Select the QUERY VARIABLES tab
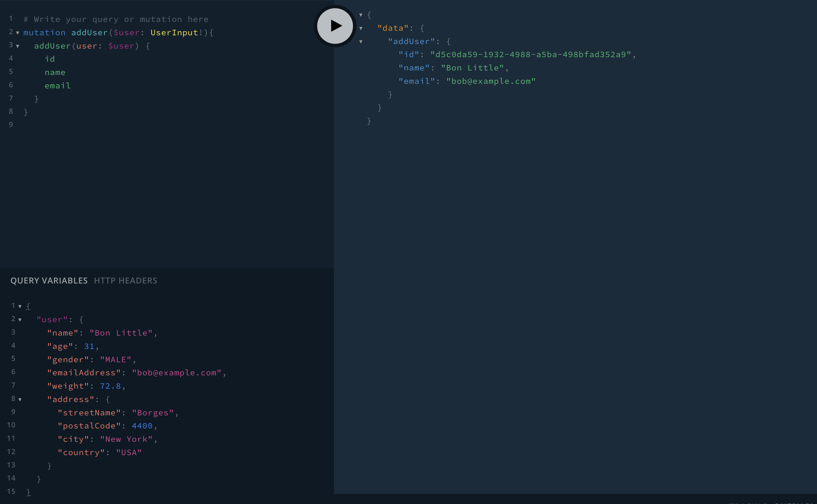Viewport: 817px width, 504px height. pos(49,281)
